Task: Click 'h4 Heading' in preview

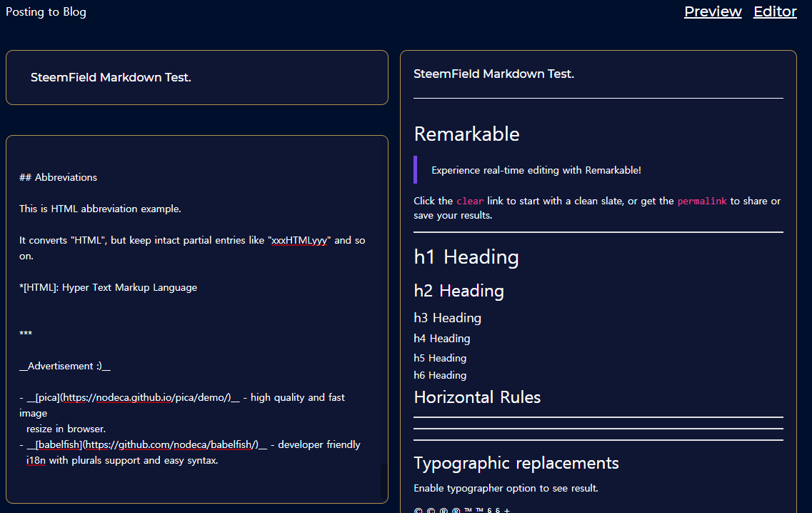Action: (442, 339)
